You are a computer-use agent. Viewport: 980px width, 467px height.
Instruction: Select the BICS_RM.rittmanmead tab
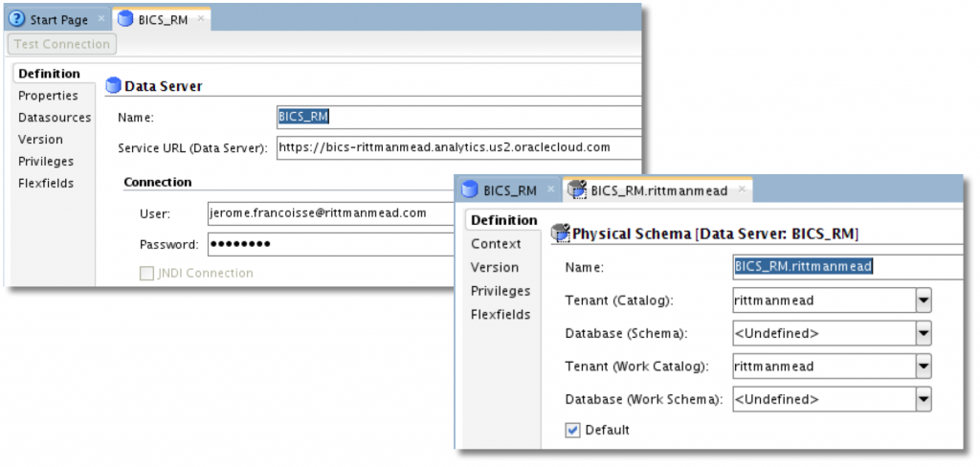coord(657,190)
